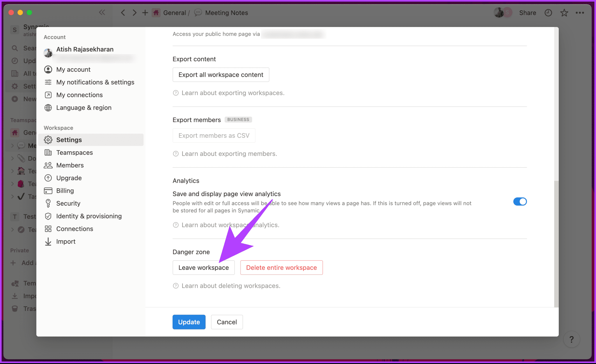Click the settings panel vertical scrollbar
The image size is (596, 364).
pos(556,244)
